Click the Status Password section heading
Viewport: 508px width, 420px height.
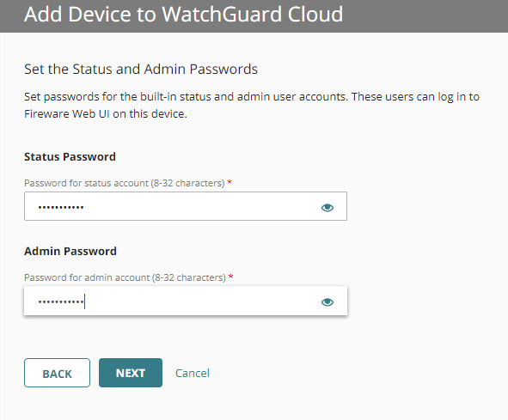[x=70, y=156]
